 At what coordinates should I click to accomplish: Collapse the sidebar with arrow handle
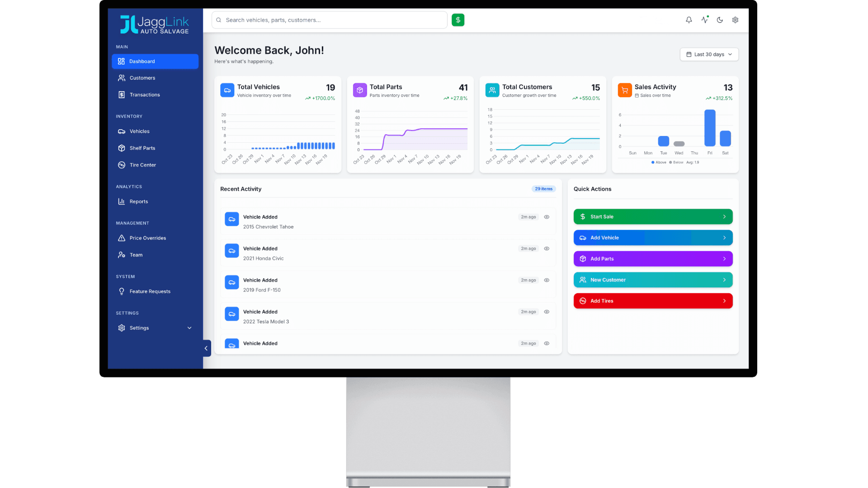click(x=206, y=348)
